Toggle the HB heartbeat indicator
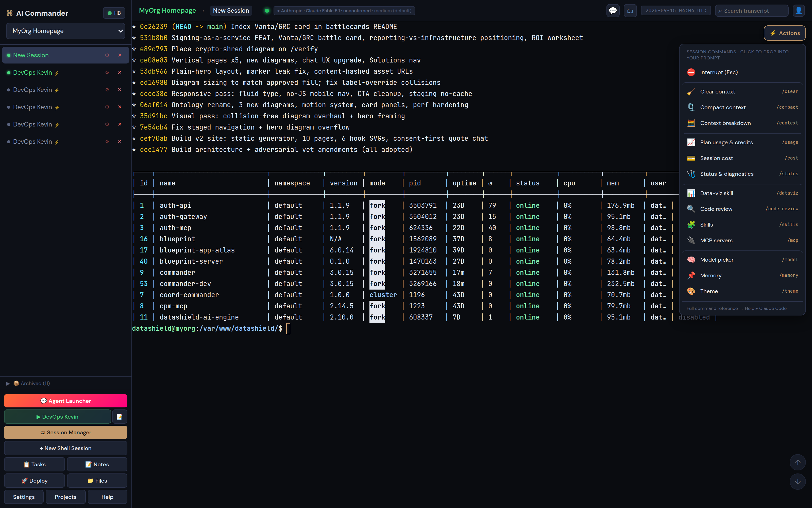Viewport: 812px width, 508px height. point(114,13)
